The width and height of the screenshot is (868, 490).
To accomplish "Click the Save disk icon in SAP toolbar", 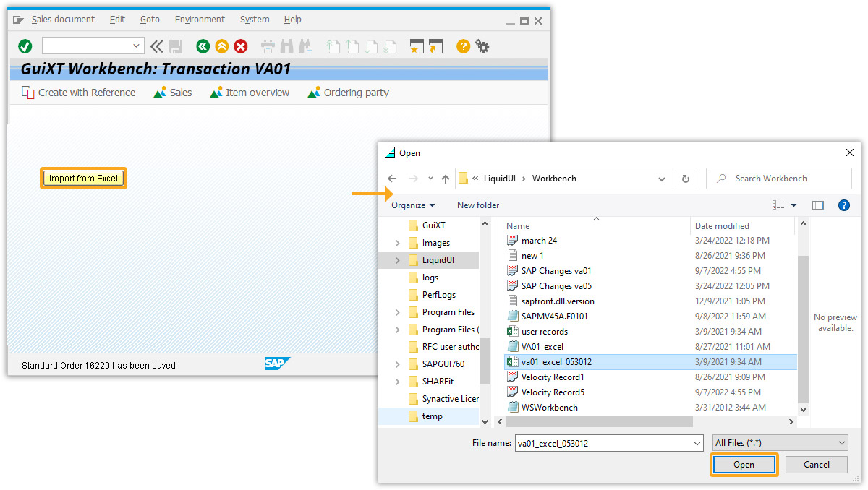I will point(175,46).
